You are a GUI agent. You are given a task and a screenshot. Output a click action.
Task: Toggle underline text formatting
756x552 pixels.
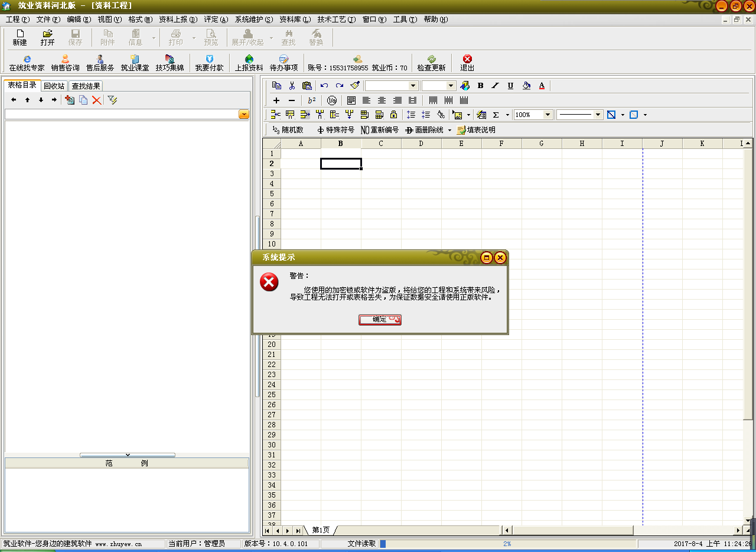tap(510, 86)
